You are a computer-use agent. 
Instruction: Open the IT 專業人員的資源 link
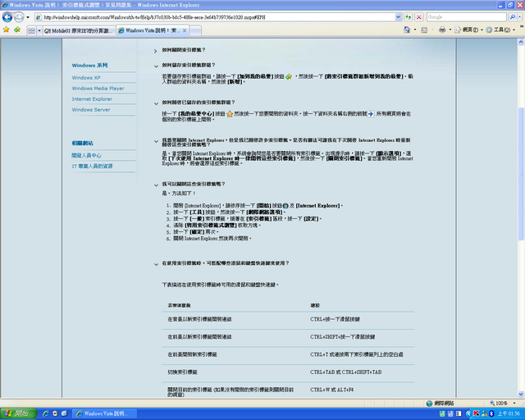[92, 167]
